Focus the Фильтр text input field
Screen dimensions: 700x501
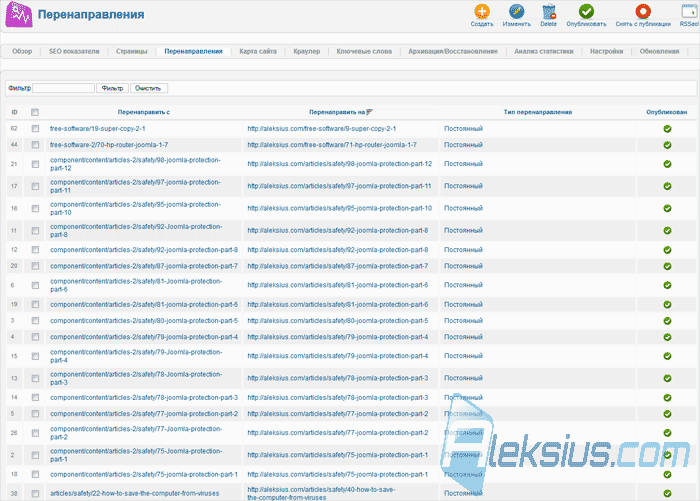(63, 88)
